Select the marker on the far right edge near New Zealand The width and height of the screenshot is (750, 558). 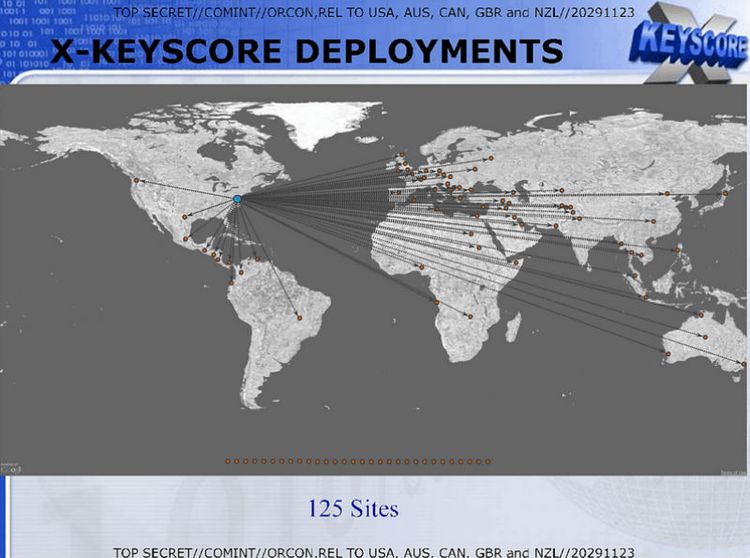click(x=743, y=363)
